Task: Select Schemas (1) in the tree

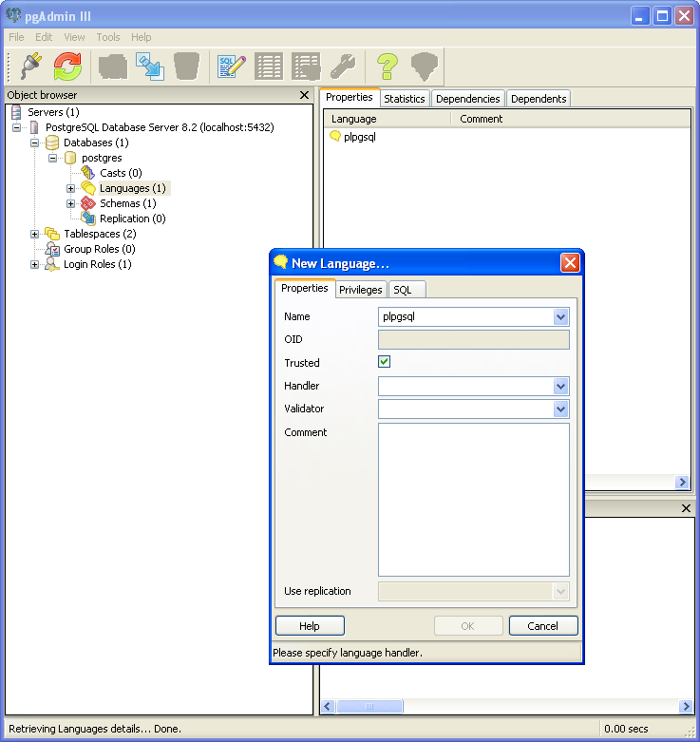Action: 127,203
